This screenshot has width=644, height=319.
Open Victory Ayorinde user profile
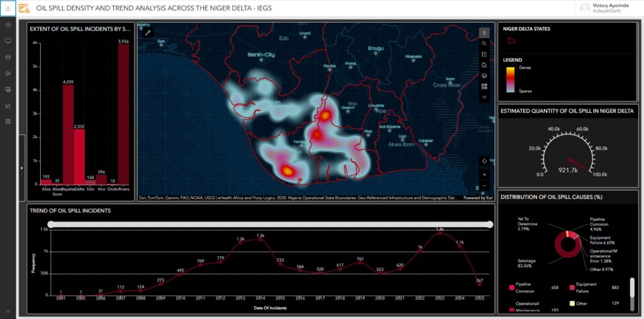click(x=608, y=8)
